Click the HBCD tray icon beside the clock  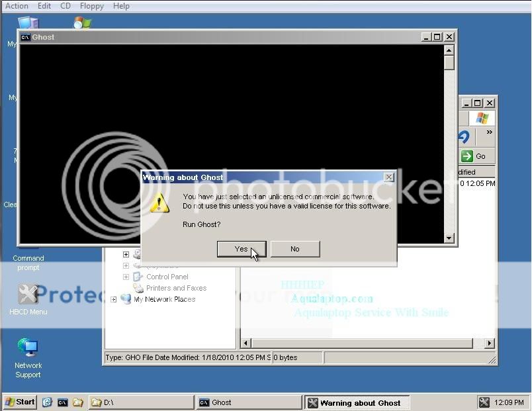484,402
